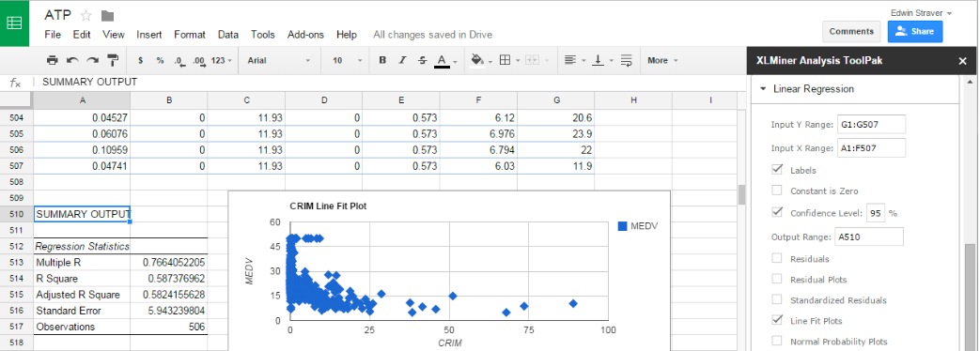Screen dimensions: 980x351
Task: Move ATP to a folder icon
Action: 107,16
